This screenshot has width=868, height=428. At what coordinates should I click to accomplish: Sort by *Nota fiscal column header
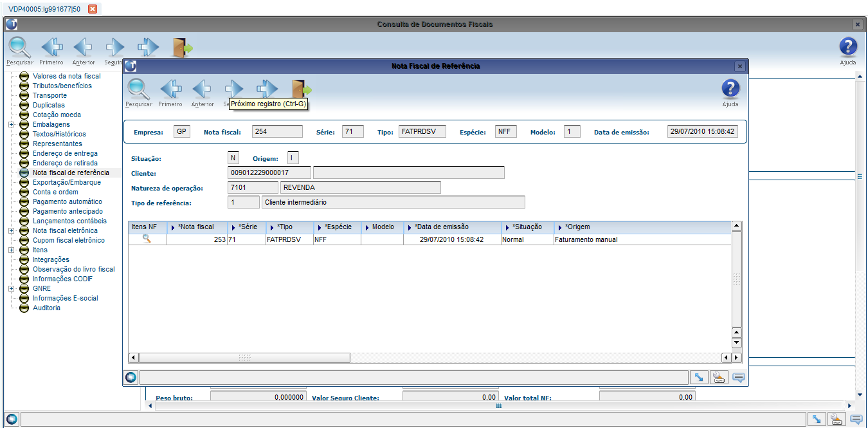coord(197,227)
